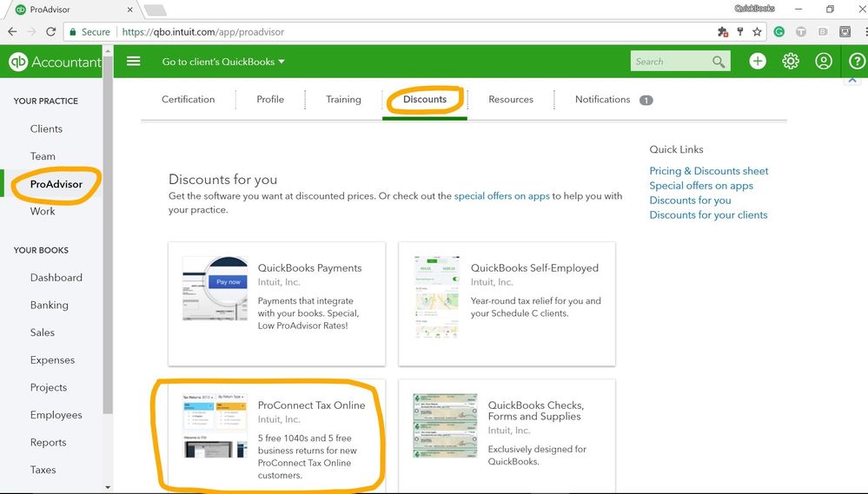Viewport: 868px width, 494px height.
Task: Open the Notifications tab
Action: point(602,100)
